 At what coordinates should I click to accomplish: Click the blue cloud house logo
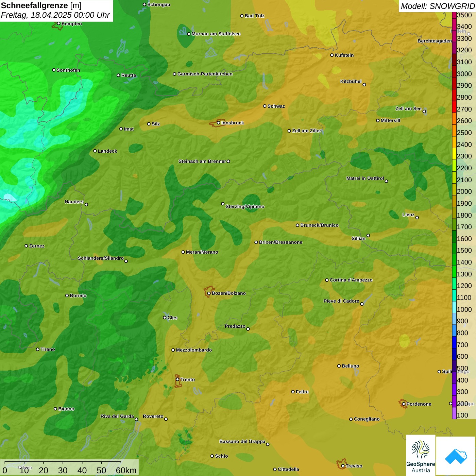(456, 456)
